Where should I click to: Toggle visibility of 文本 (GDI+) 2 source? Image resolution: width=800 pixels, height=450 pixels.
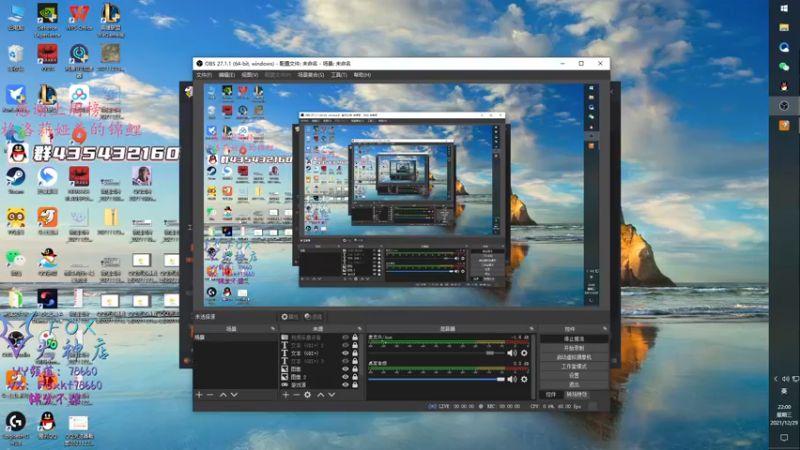coord(345,345)
